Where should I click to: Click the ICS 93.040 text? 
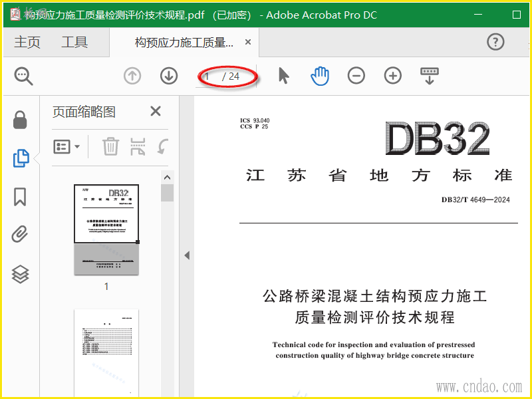point(255,120)
